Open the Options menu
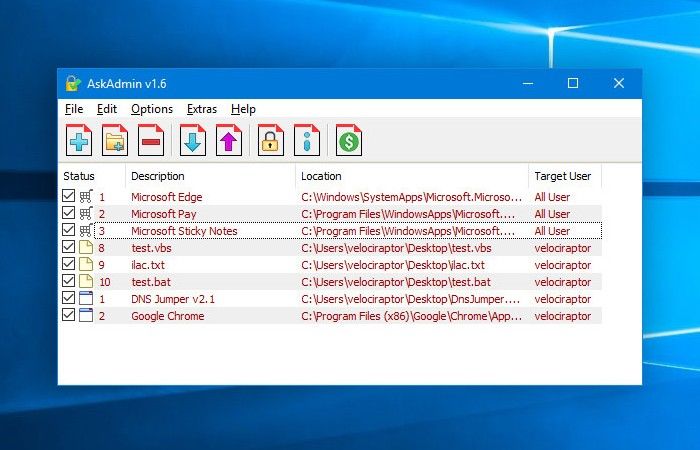The width and height of the screenshot is (700, 450). click(152, 109)
